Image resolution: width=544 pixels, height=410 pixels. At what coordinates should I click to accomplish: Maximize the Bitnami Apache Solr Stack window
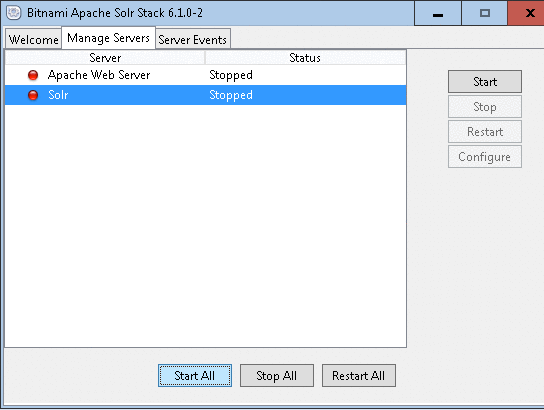tap(484, 13)
